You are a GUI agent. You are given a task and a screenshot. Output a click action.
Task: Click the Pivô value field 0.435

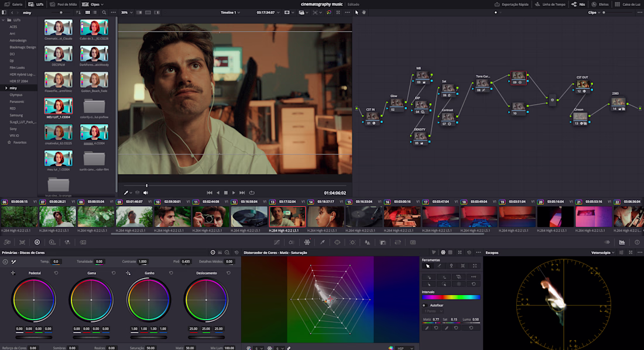(x=186, y=262)
